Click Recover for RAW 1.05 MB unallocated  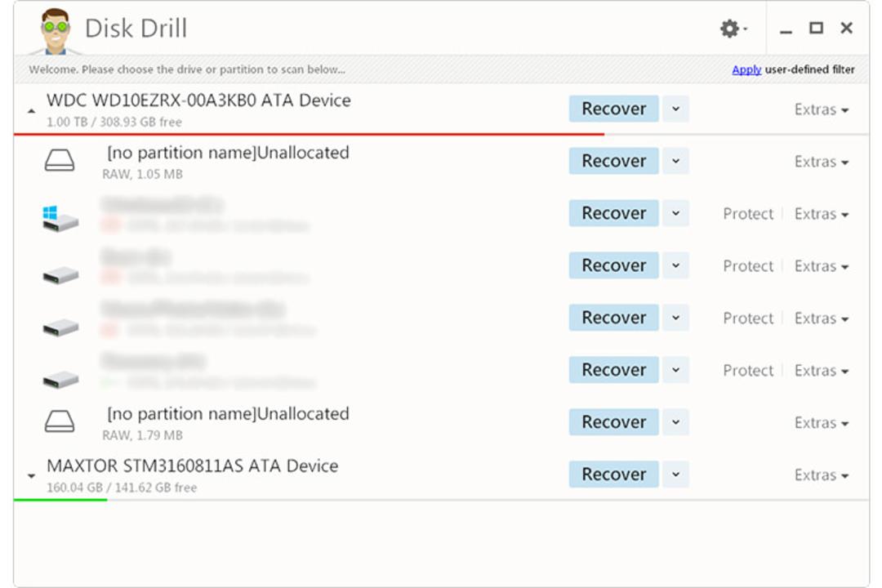click(x=613, y=161)
